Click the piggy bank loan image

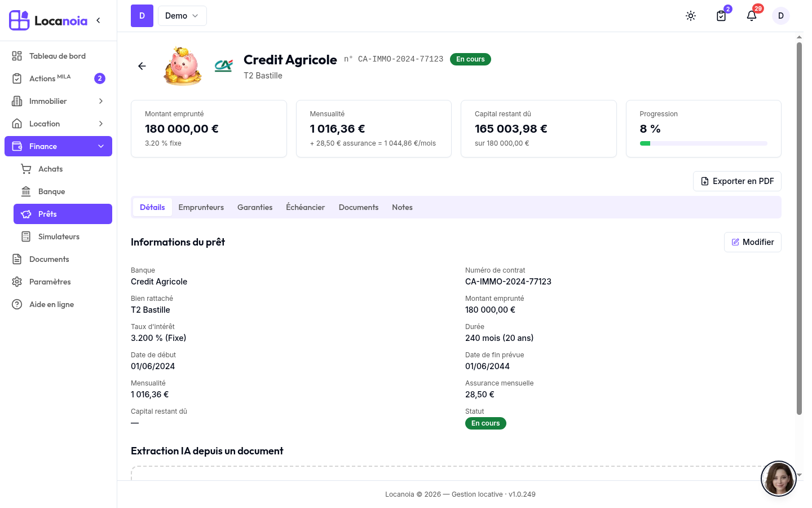pos(183,66)
